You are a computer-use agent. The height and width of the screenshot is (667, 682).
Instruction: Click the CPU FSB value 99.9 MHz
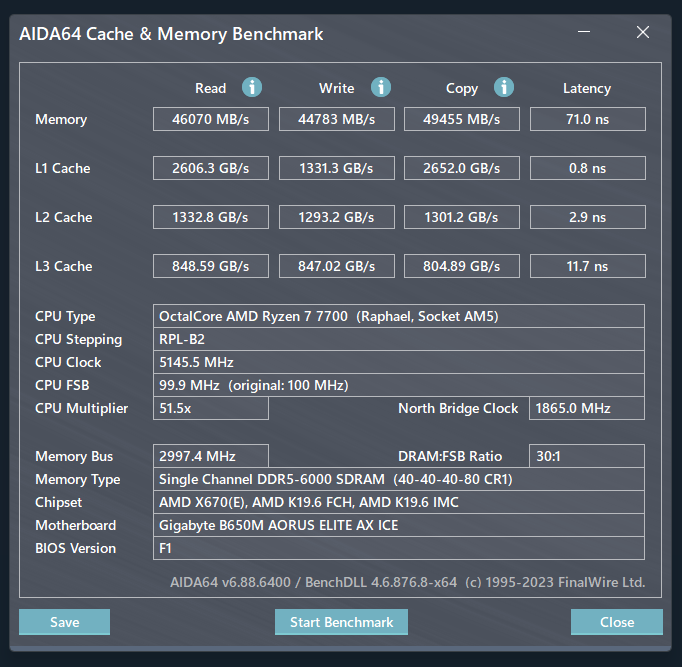[399, 385]
